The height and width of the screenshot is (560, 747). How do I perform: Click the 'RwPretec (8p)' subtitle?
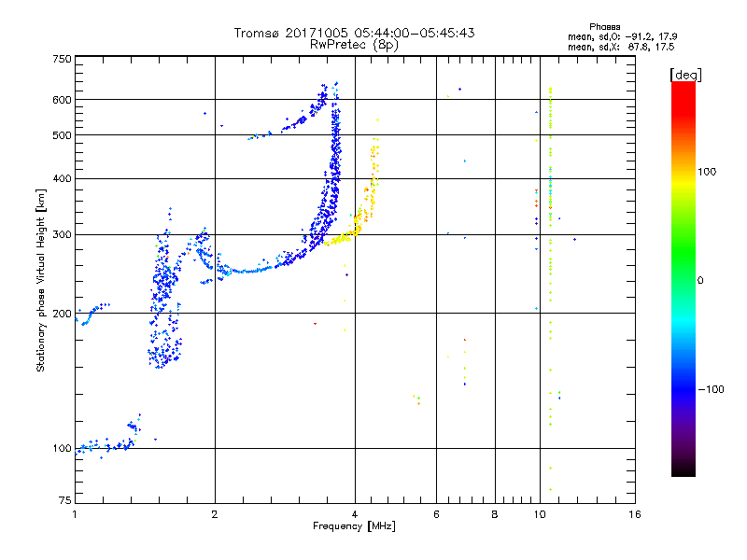354,45
